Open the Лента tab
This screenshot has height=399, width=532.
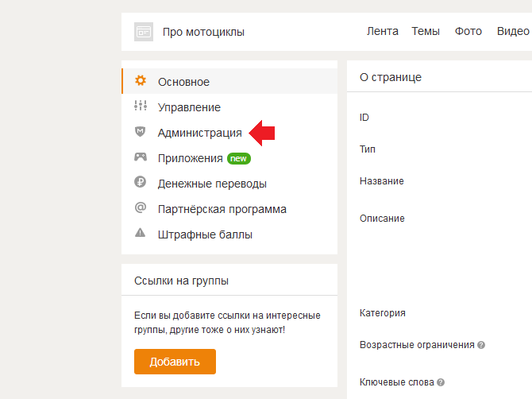(383, 31)
